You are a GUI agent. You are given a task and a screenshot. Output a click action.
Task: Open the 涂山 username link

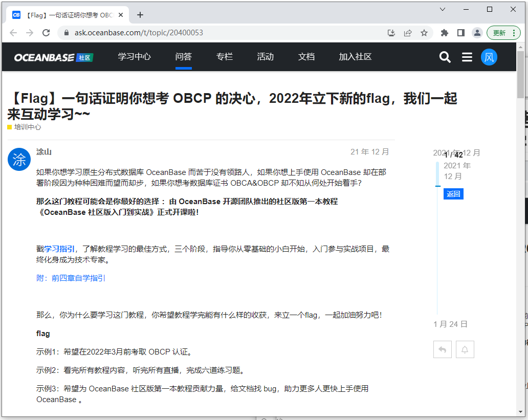coord(44,152)
